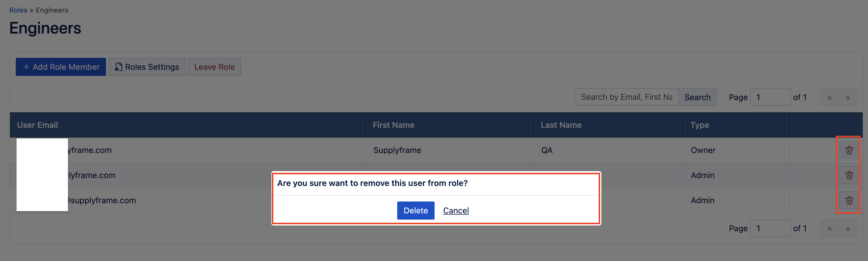Click bottom previous page arrow

(x=829, y=228)
